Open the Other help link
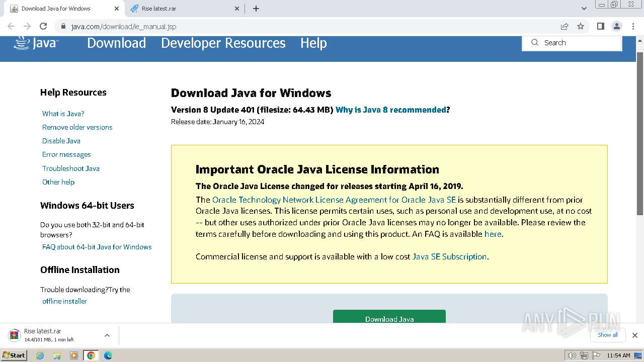Viewport: 644px width, 362px height. (58, 182)
